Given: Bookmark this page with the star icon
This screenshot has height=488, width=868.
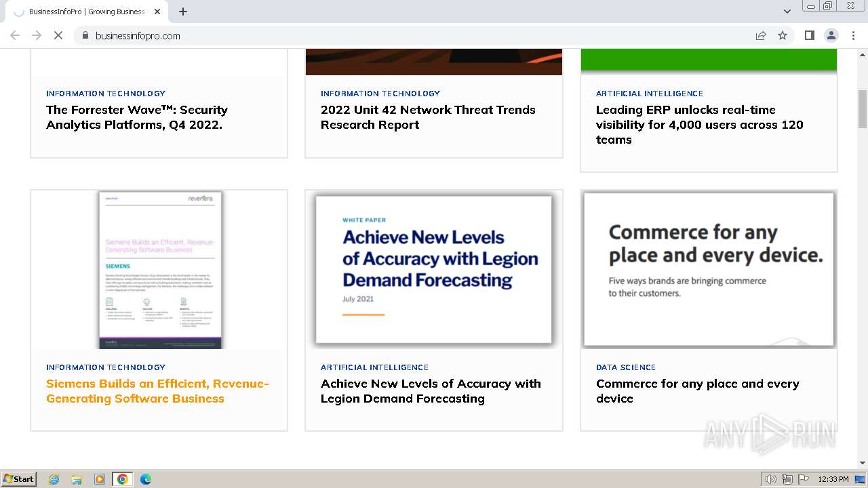Looking at the screenshot, I should [x=783, y=35].
